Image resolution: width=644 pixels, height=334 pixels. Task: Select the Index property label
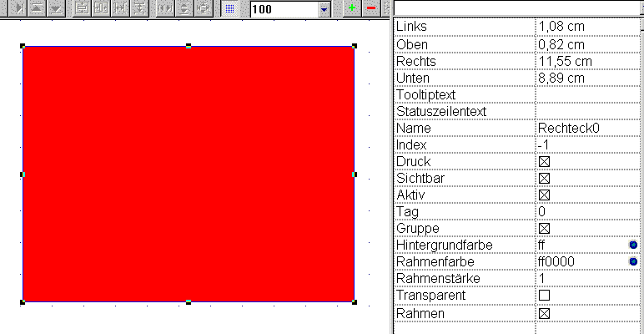pyautogui.click(x=411, y=144)
